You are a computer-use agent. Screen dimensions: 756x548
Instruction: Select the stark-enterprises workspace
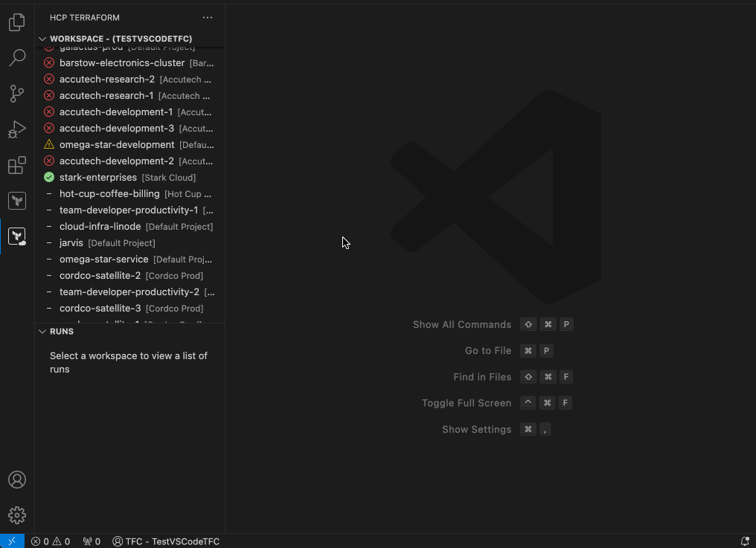[129, 178]
